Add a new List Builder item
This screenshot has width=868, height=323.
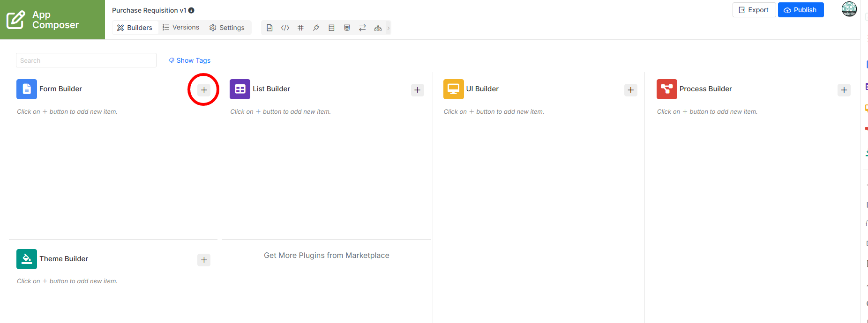click(418, 90)
